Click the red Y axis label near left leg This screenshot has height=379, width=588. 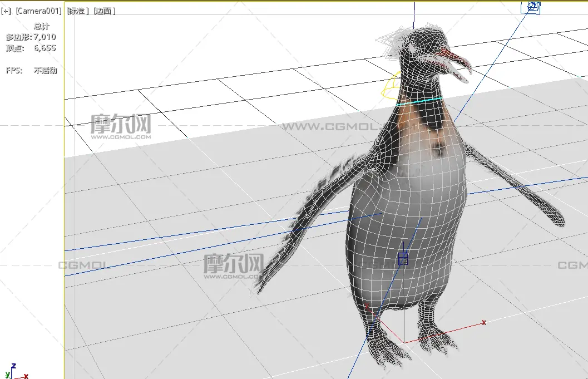(x=367, y=306)
